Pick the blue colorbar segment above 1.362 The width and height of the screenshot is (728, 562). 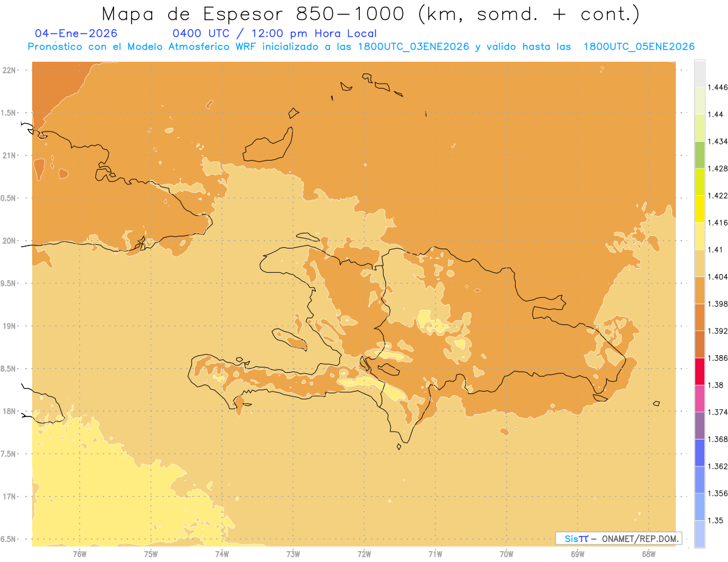tap(699, 453)
